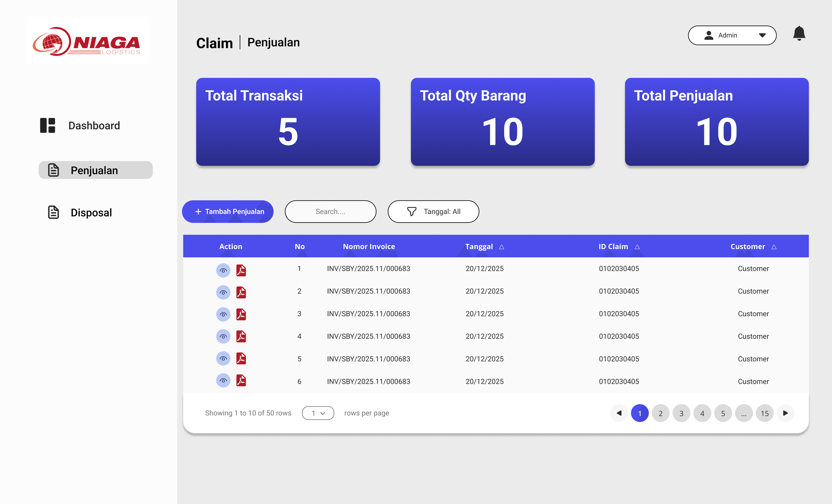Expand the rows per page selector
This screenshot has height=504, width=832.
(x=318, y=413)
